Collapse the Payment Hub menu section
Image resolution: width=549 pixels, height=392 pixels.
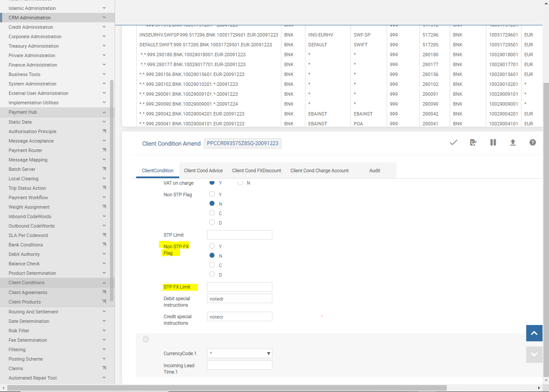click(104, 112)
